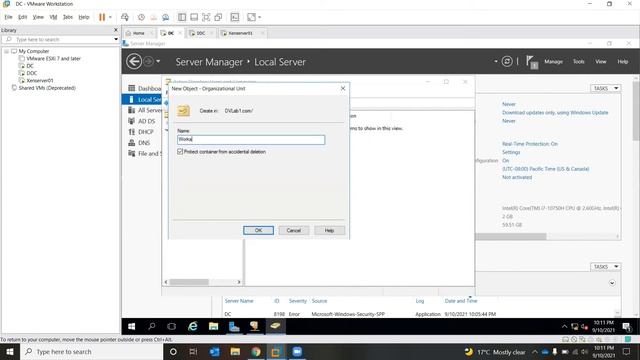Click Server Manager forward arrow button
Screen dimensions: 640x360
point(149,62)
